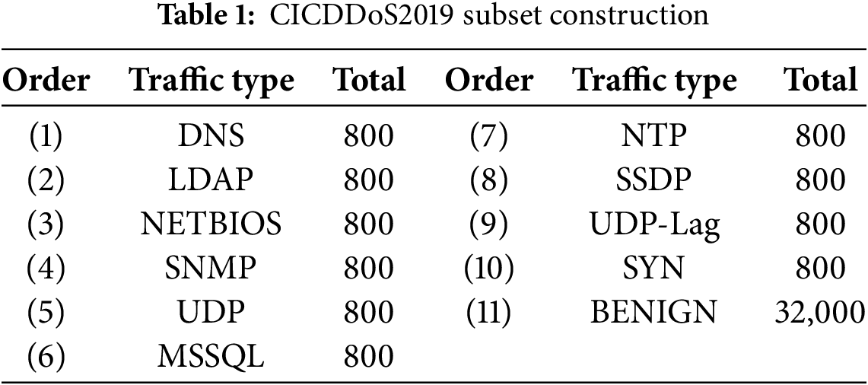Select the NETBIOS cell
Screen dimensions: 868x385
[211, 224]
